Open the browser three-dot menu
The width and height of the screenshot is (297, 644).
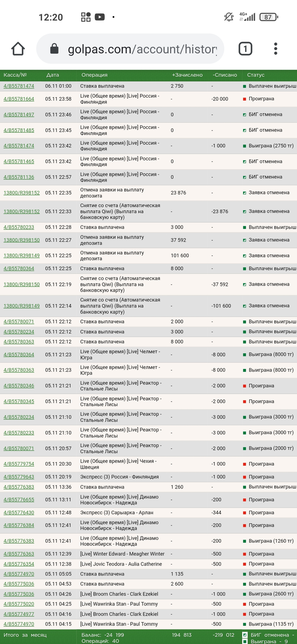click(x=276, y=49)
